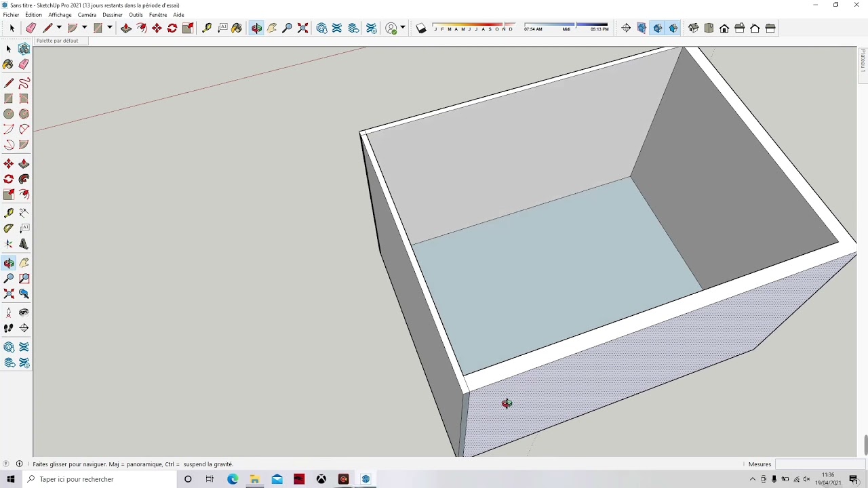Select the Position Camera tool
This screenshot has width=868, height=488.
9,312
